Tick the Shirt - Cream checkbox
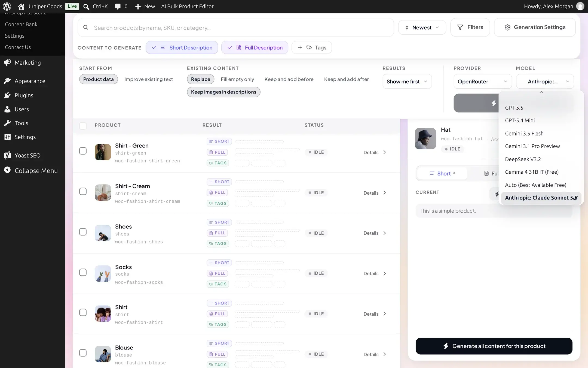This screenshot has width=588, height=368. [83, 191]
